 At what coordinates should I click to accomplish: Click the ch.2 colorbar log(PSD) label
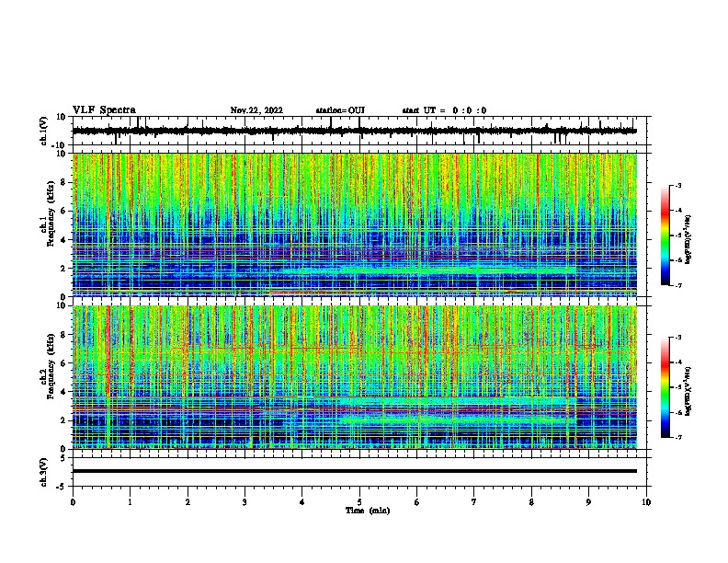click(688, 391)
